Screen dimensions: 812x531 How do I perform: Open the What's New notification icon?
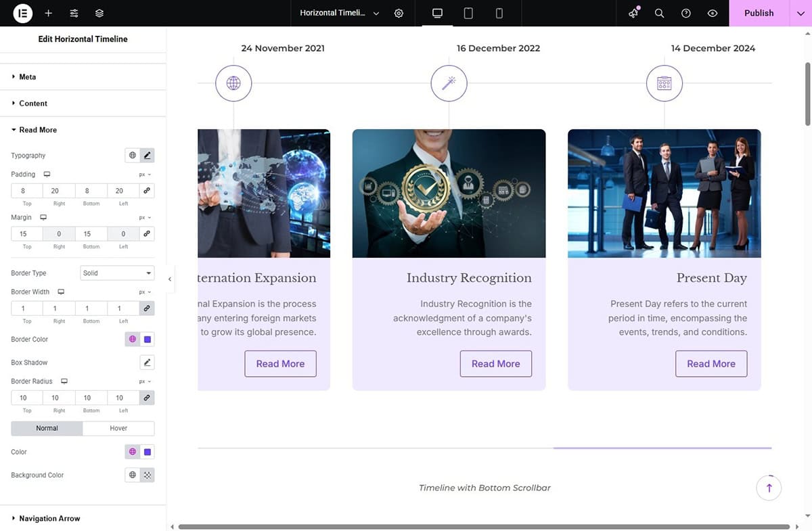point(633,13)
